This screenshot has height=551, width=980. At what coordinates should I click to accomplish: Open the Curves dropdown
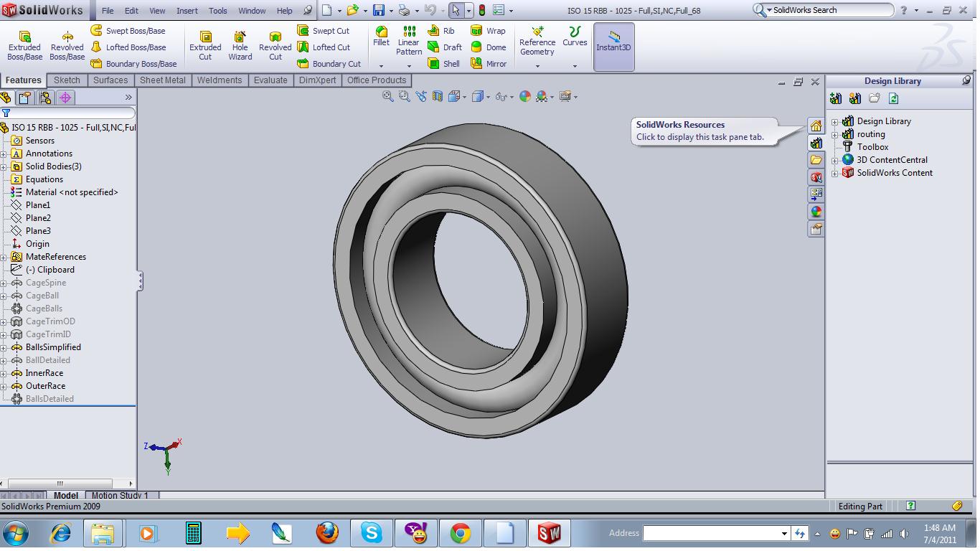point(575,67)
